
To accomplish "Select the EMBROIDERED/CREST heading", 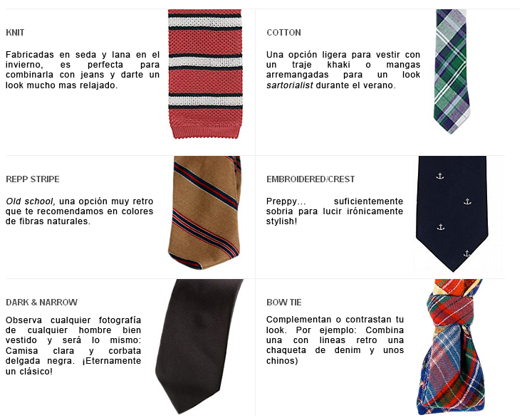I will 311,179.
